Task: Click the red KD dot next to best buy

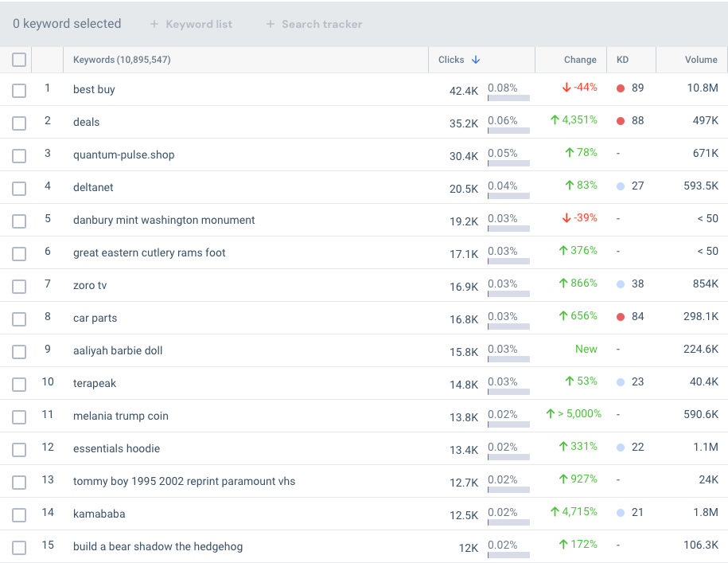Action: point(620,88)
